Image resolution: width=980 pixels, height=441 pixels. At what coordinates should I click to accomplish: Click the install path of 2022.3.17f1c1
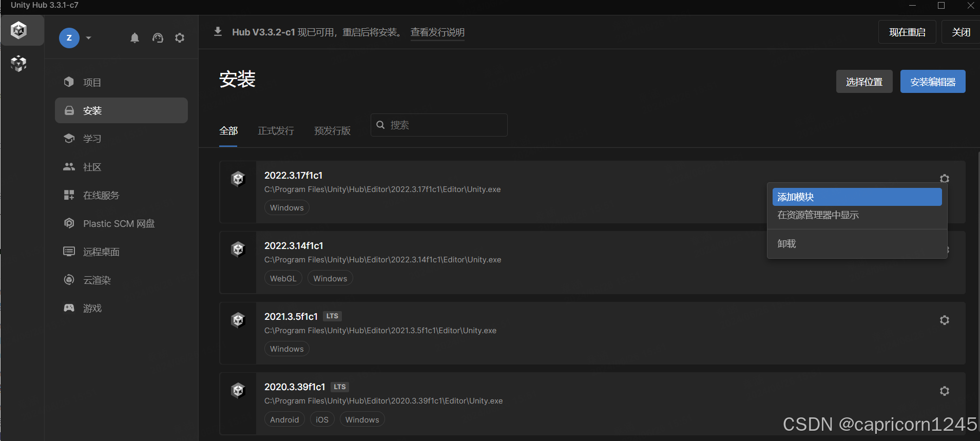[x=382, y=189]
